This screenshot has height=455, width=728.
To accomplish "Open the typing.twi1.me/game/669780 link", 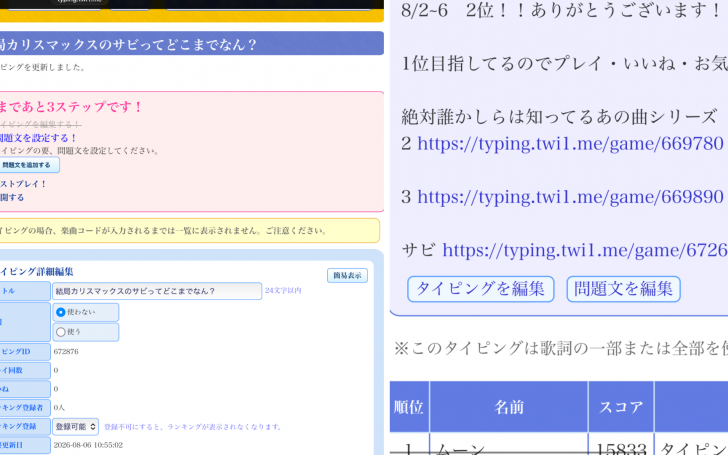I will tap(570, 143).
